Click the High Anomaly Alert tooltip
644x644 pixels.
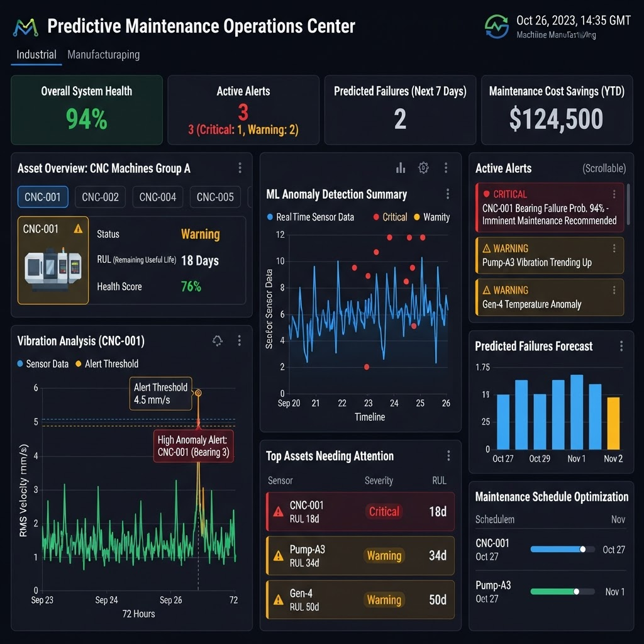click(194, 446)
